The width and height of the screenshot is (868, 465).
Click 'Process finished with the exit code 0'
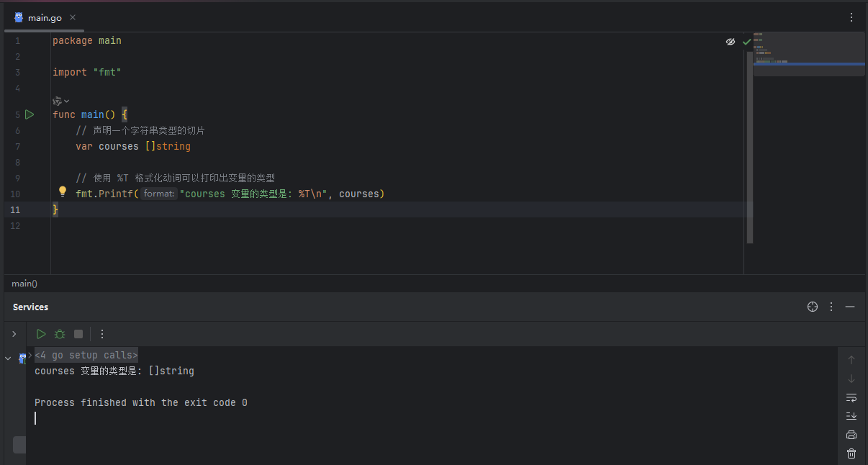141,402
